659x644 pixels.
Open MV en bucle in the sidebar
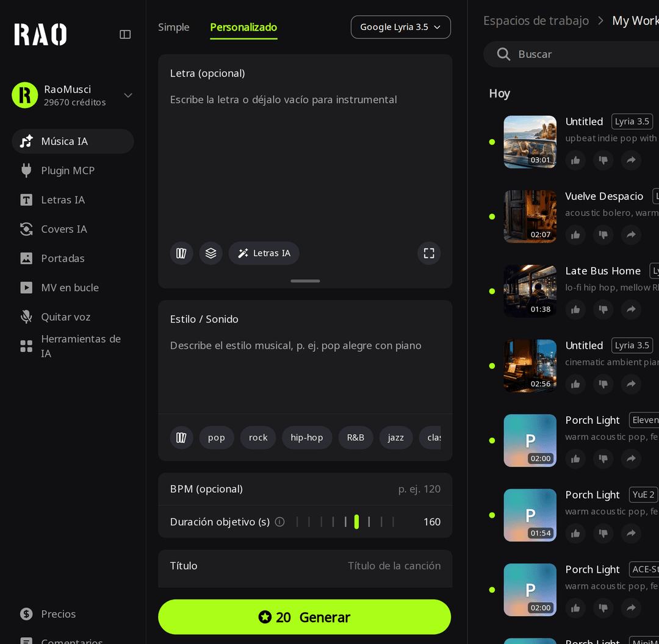pyautogui.click(x=73, y=288)
